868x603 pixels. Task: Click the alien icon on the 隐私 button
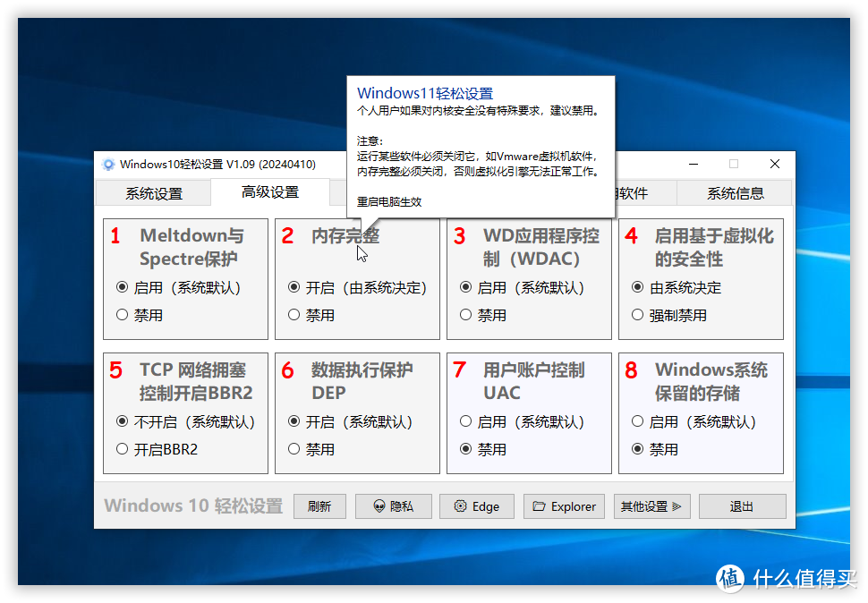[379, 506]
